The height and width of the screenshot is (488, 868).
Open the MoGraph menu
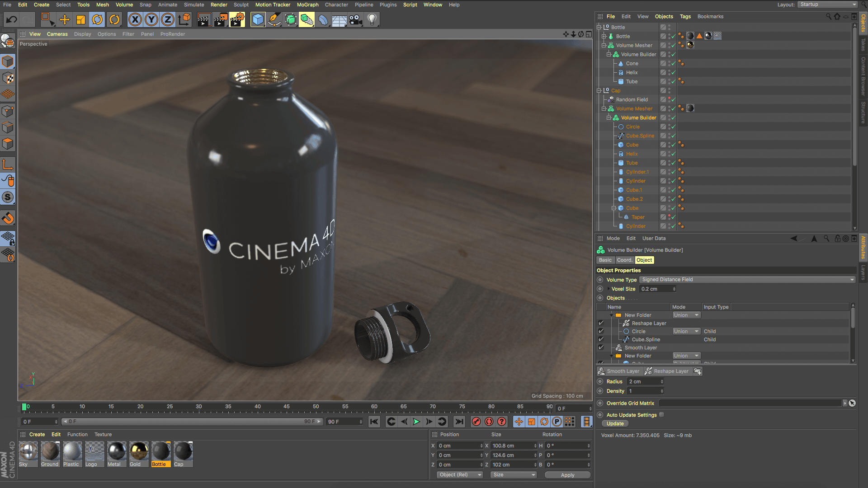tap(308, 5)
